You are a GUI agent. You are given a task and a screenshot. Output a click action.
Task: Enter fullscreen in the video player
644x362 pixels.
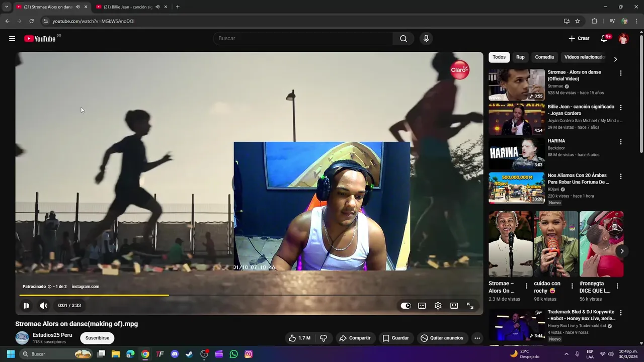click(x=470, y=306)
